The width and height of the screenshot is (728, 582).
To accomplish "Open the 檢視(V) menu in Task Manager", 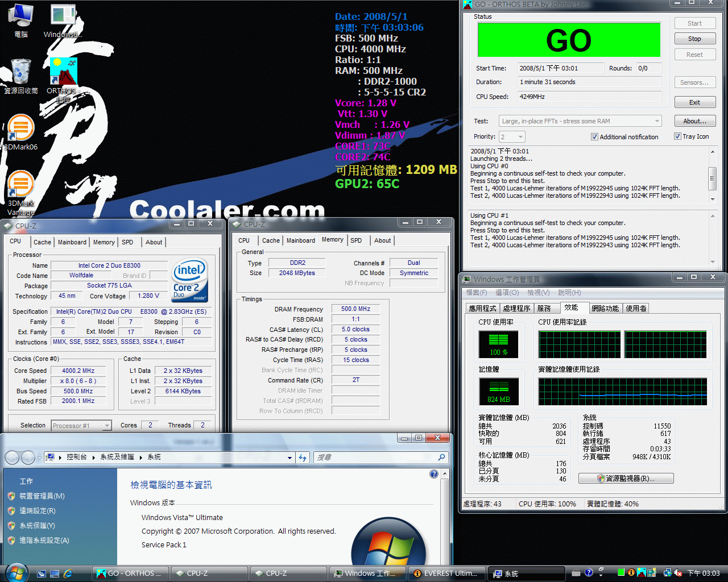I will [538, 293].
